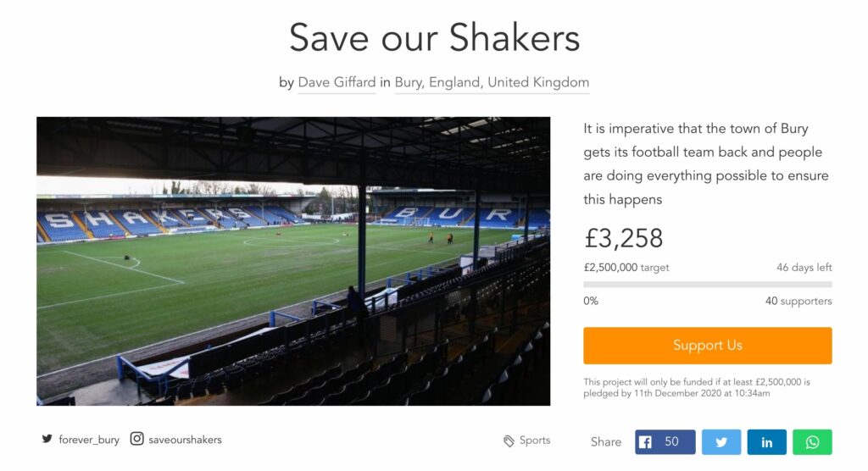Image resolution: width=868 pixels, height=471 pixels.
Task: Open the saveourshakers Instagram handle
Action: pyautogui.click(x=185, y=440)
